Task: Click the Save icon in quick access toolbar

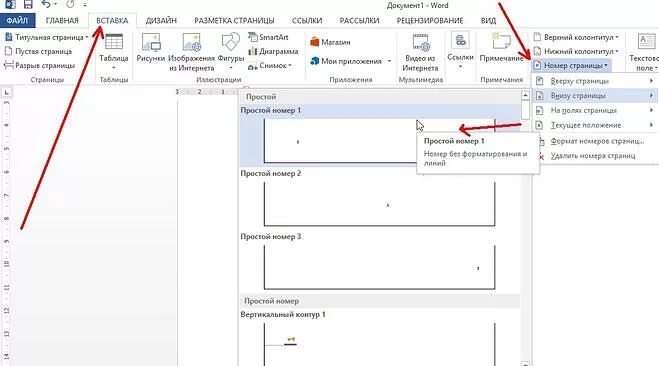Action: [x=28, y=5]
